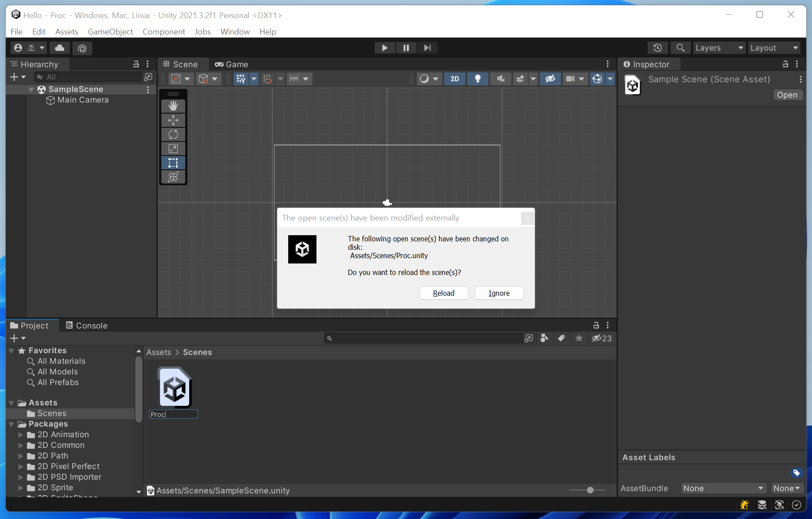Screen dimensions: 812x519
Task: Open the Layers dropdown
Action: (x=719, y=48)
